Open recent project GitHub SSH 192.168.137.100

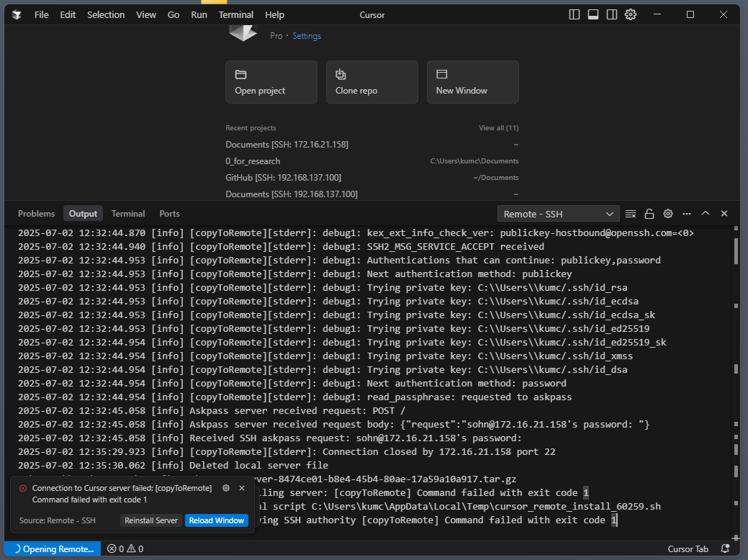click(372, 178)
